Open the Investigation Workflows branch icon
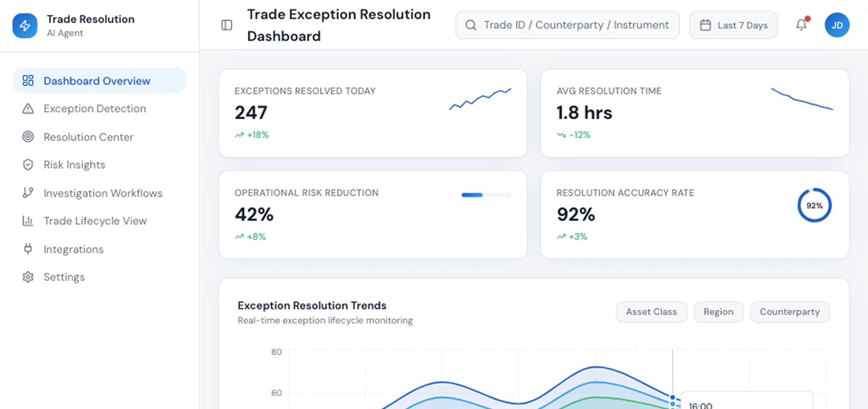Image resolution: width=868 pixels, height=409 pixels. (28, 193)
